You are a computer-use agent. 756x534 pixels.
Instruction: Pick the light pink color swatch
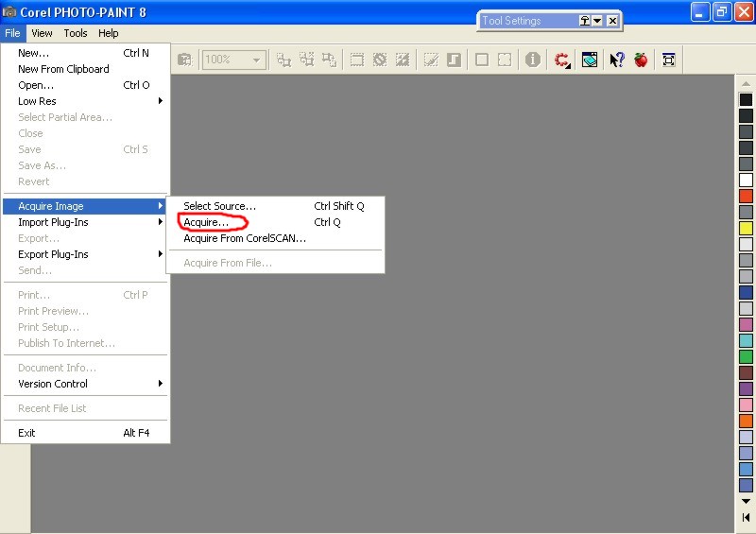(x=746, y=405)
